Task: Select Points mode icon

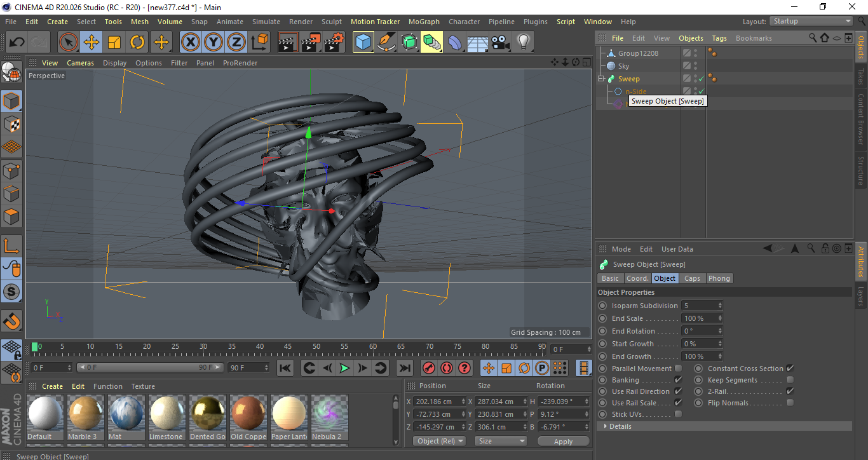Action: pyautogui.click(x=11, y=170)
